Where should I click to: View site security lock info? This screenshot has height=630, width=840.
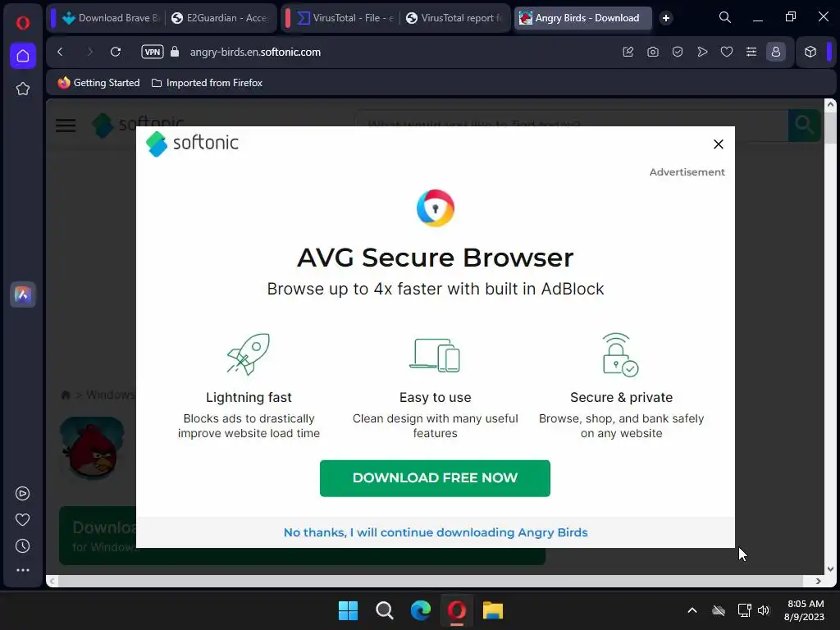[175, 52]
